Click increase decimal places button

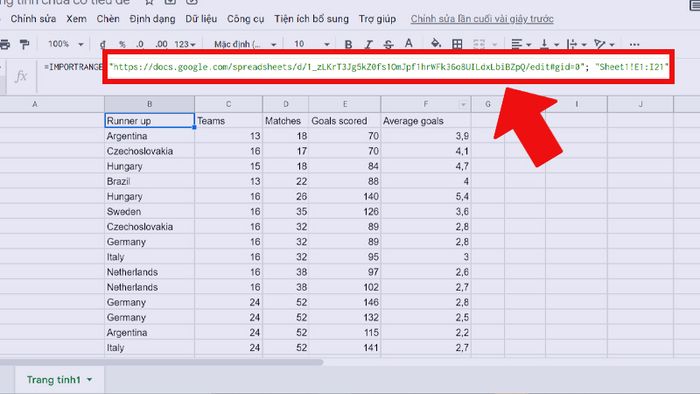(x=161, y=44)
